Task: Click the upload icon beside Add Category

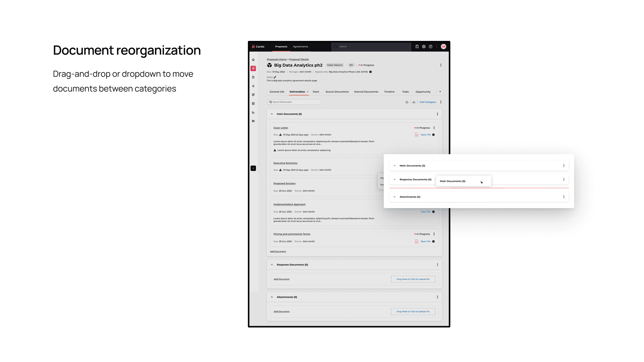Action: tap(407, 102)
